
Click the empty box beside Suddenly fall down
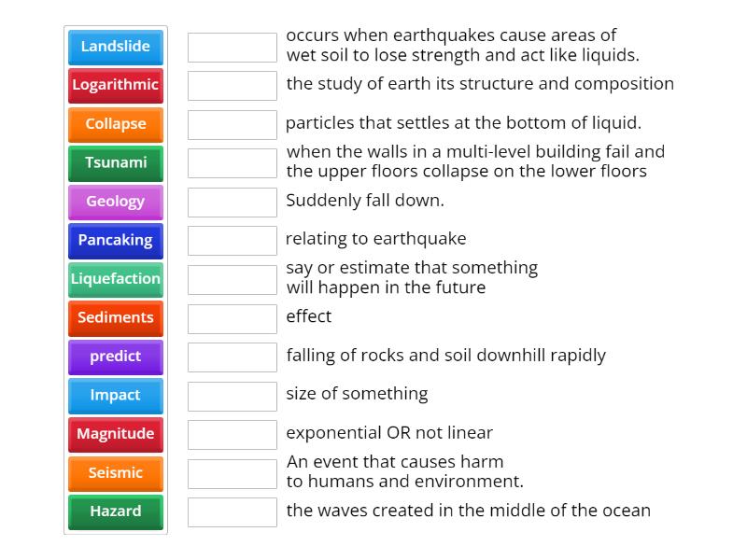point(232,201)
